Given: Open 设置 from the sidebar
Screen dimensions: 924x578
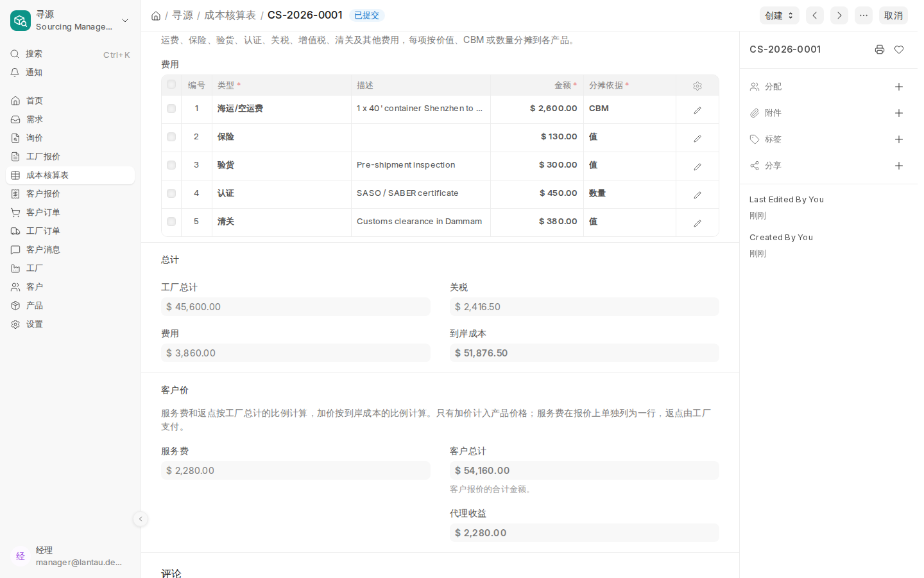Looking at the screenshot, I should (71, 324).
